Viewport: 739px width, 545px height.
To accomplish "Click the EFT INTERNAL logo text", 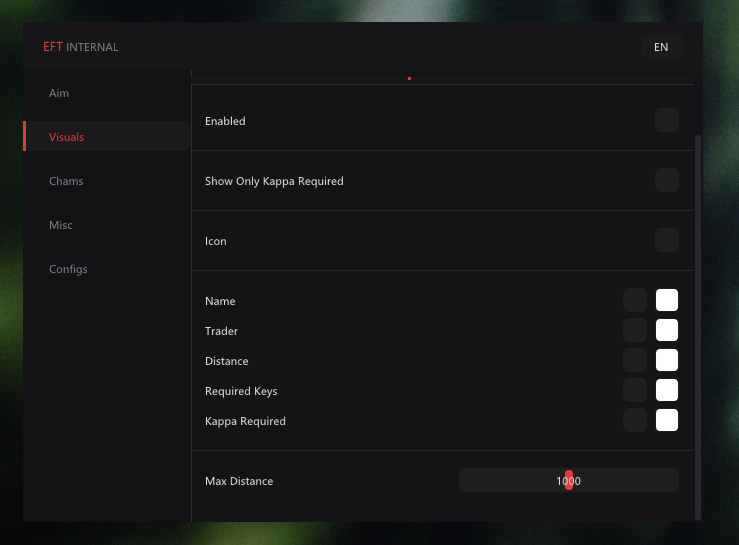I will (x=81, y=47).
